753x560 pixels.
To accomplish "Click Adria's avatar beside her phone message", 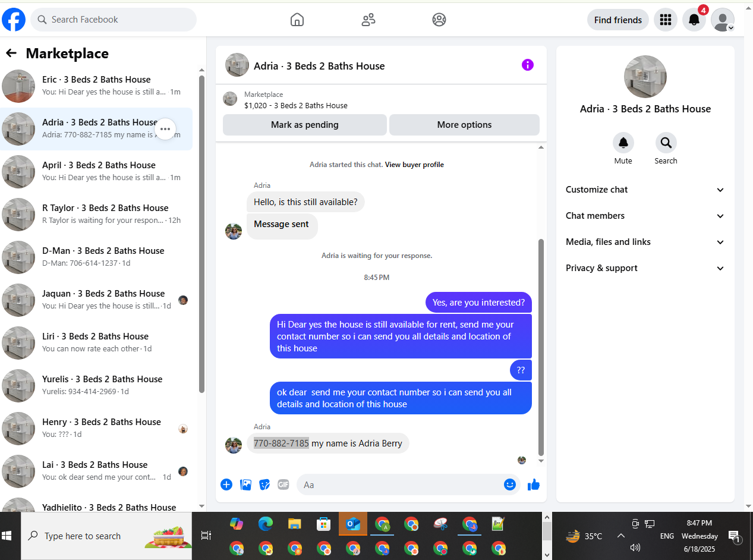I will tap(234, 445).
